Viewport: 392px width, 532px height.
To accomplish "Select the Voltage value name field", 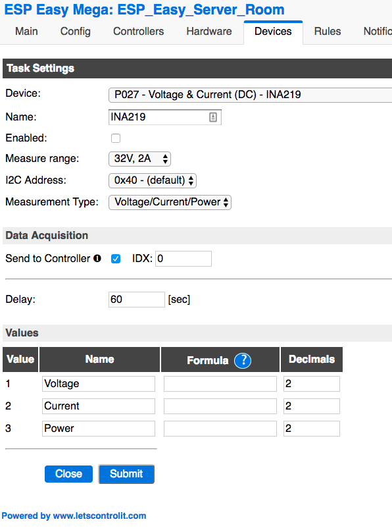I will pyautogui.click(x=98, y=383).
